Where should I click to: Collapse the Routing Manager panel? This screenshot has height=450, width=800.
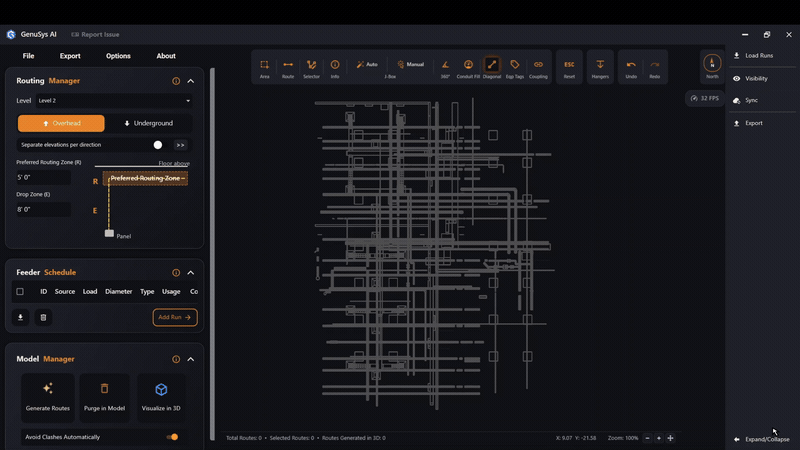pos(191,81)
